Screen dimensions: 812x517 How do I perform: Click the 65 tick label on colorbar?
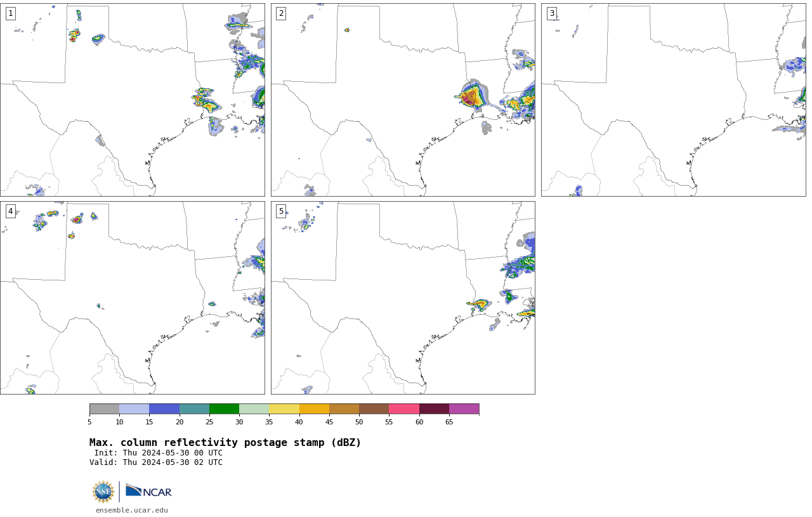click(x=449, y=422)
